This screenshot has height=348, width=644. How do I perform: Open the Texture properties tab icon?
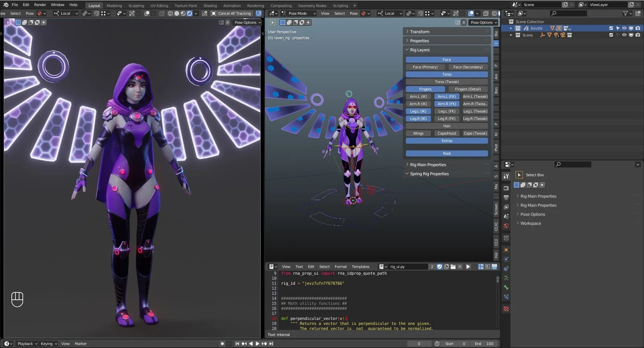pos(506,309)
